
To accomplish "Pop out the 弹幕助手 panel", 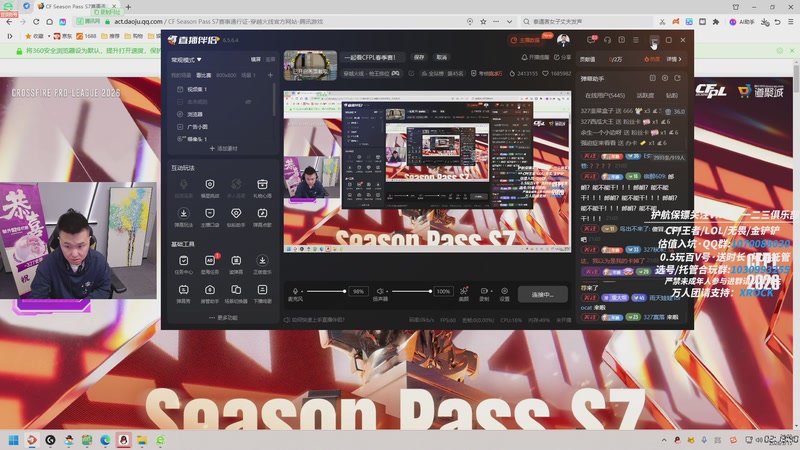I will coord(678,78).
